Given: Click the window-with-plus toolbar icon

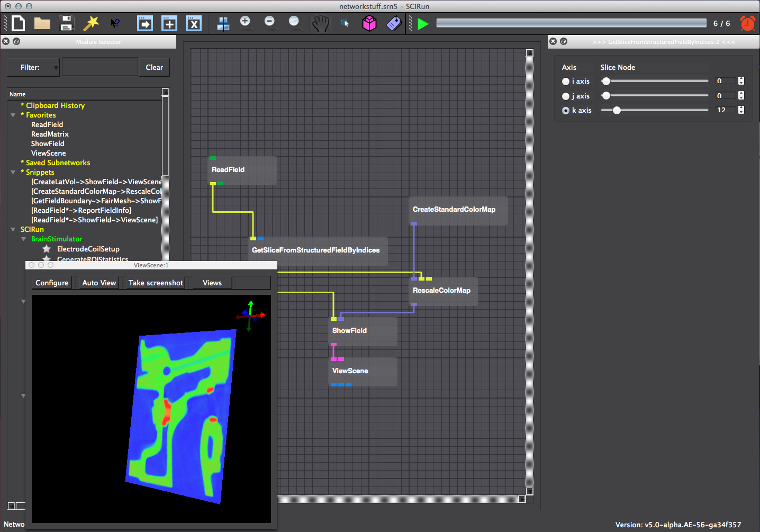Looking at the screenshot, I should (169, 23).
